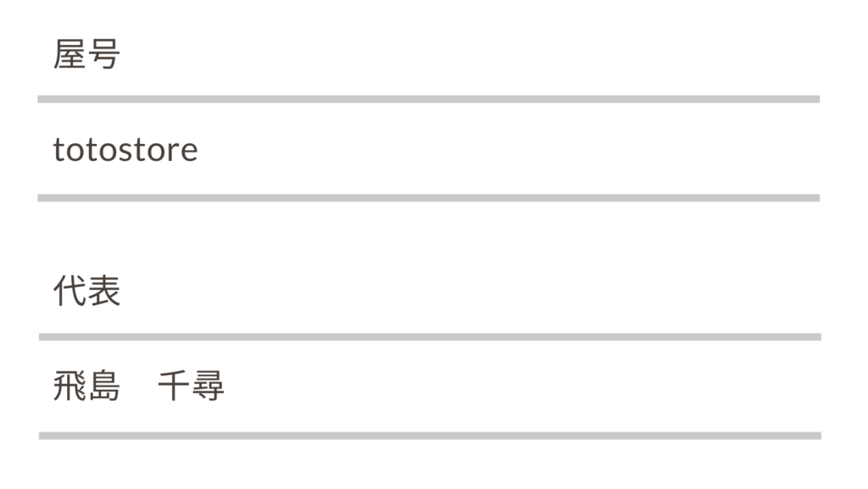
Task: Click the gray divider under 屋号
Action: 428,99
